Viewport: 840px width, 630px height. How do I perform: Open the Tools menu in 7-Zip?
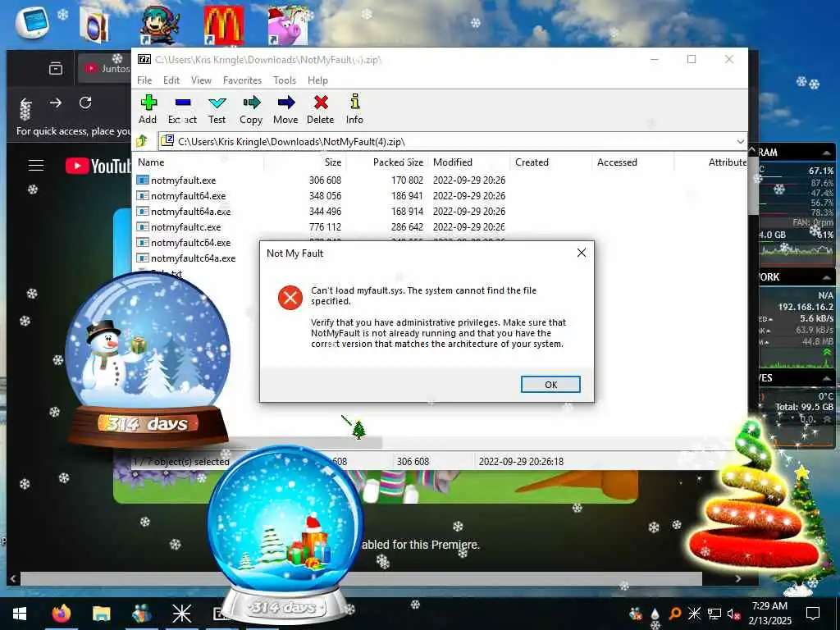click(285, 80)
